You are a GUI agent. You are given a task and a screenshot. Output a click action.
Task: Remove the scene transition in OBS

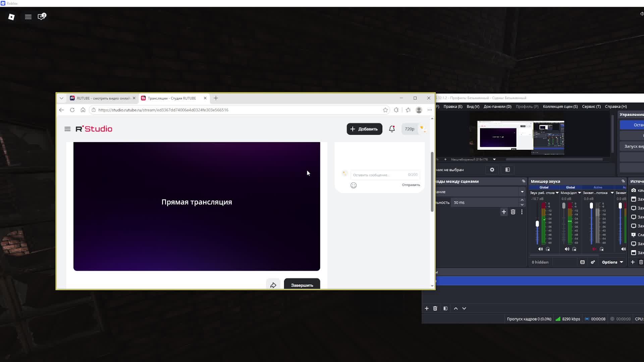click(513, 212)
